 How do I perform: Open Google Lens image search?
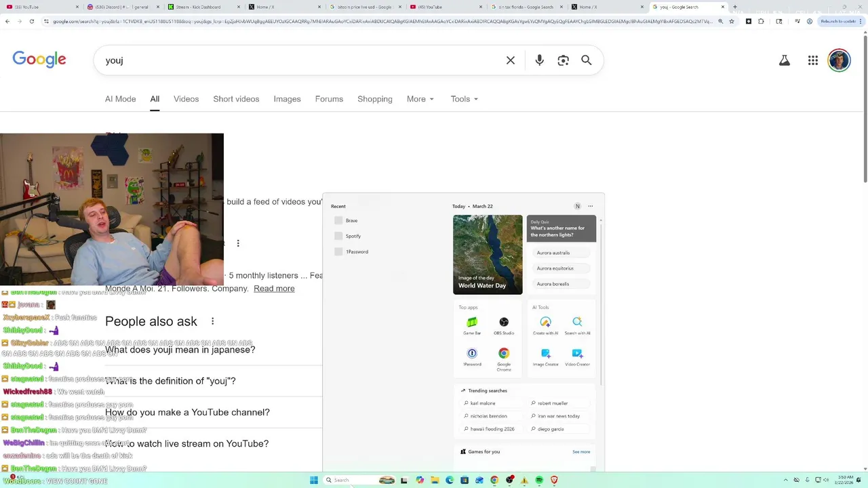pos(563,60)
